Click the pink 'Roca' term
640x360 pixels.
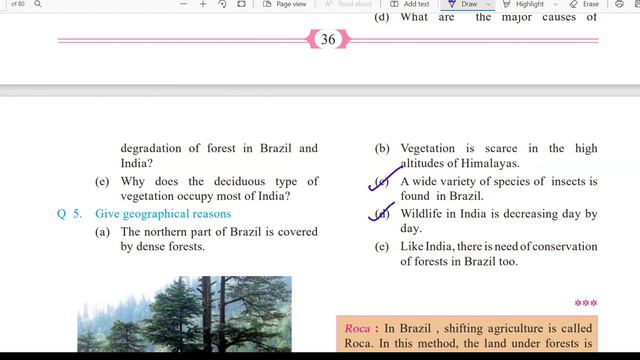coord(358,329)
